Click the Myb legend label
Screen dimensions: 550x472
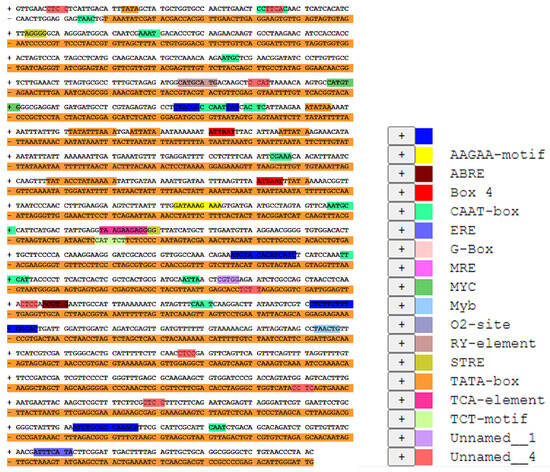point(463,306)
